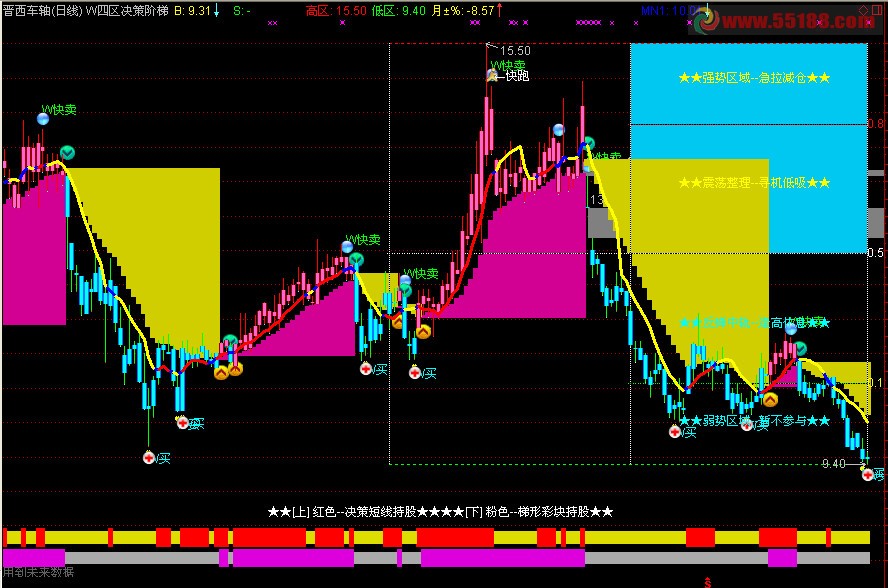Viewport: 888px width, 588px height.
Task: Click the orange up-arrow marker below the 弱势区域 rebound
Action: pos(770,400)
